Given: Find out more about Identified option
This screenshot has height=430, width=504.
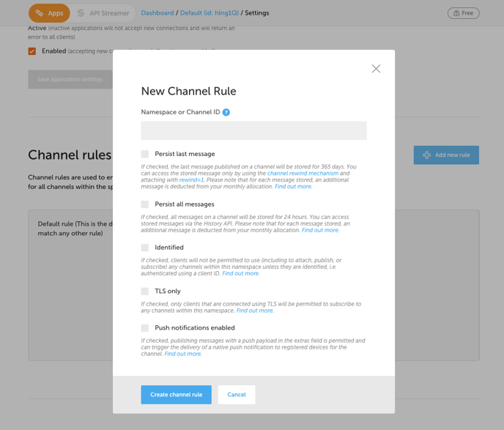Looking at the screenshot, I should tap(240, 273).
